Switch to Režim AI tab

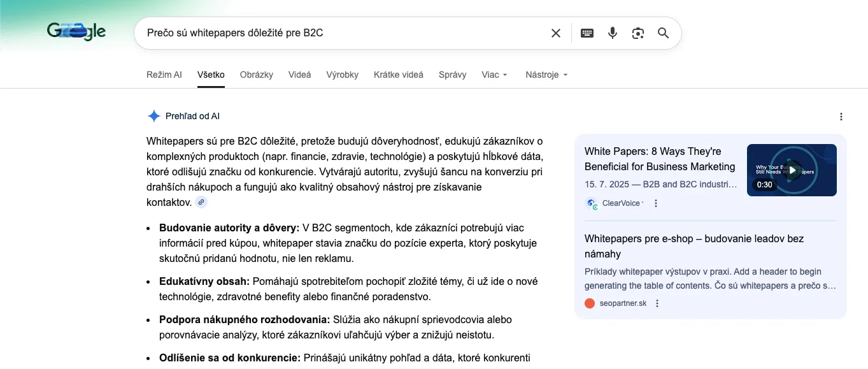click(164, 75)
